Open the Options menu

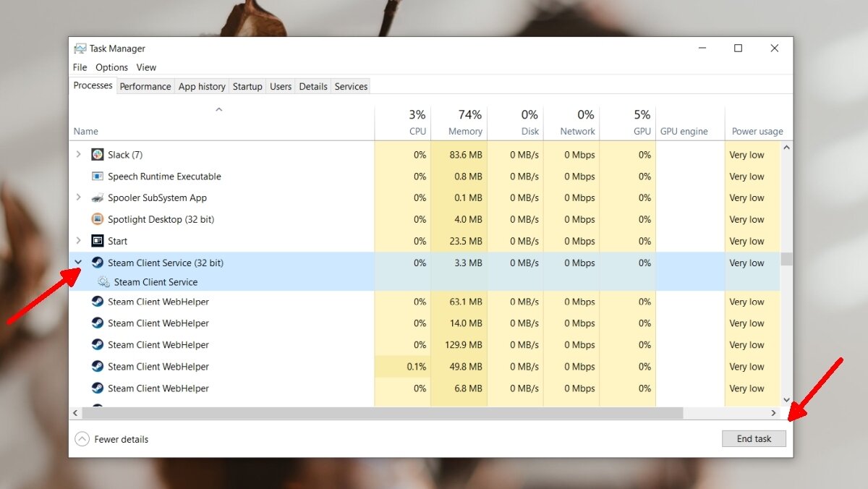[x=112, y=67]
